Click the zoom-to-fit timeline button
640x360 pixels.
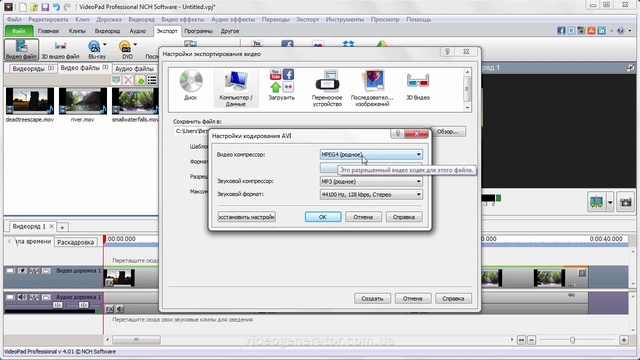click(x=521, y=340)
